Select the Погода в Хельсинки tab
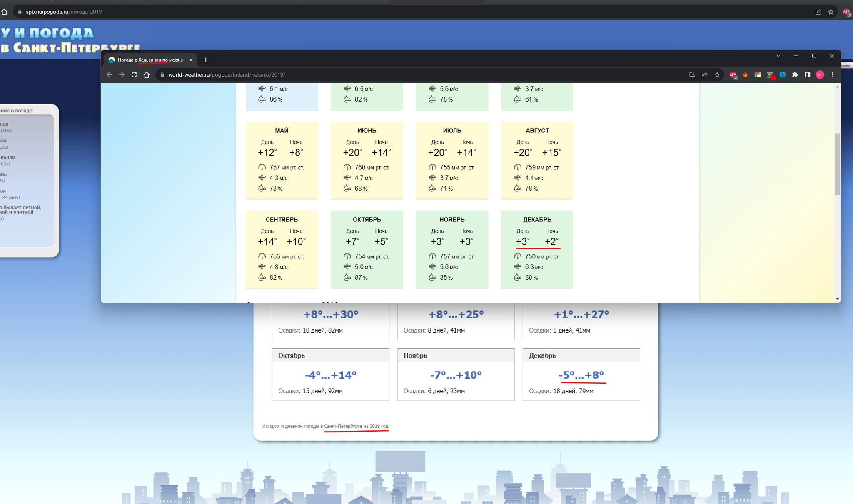 (150, 60)
